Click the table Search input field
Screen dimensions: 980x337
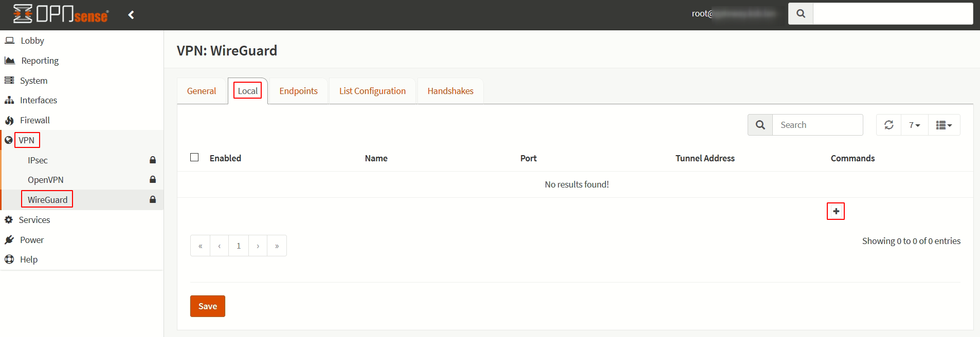point(817,125)
